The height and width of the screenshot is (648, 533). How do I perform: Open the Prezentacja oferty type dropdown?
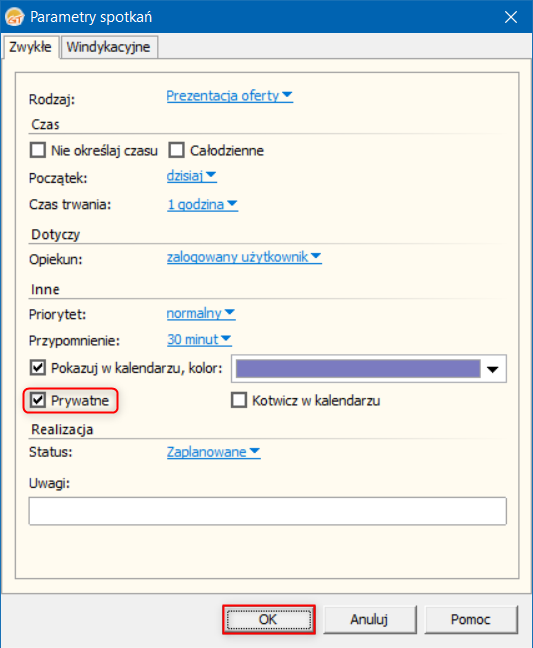click(229, 95)
